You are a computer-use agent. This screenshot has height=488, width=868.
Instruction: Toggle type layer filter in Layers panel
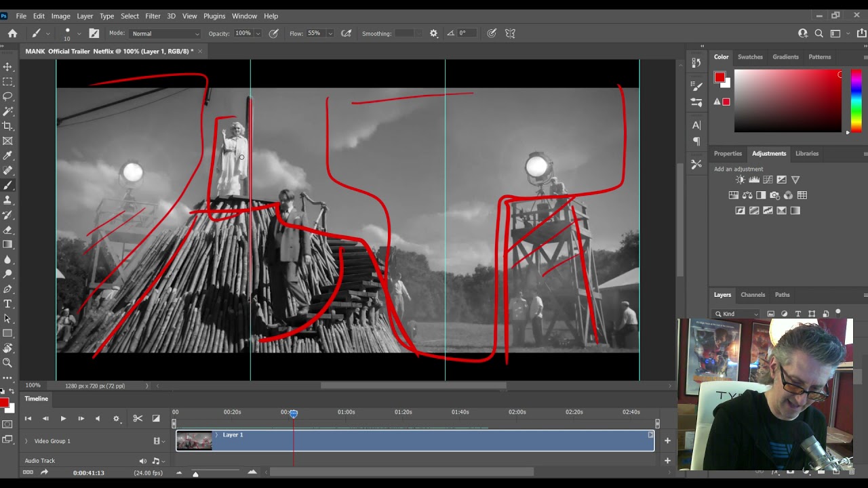click(798, 314)
